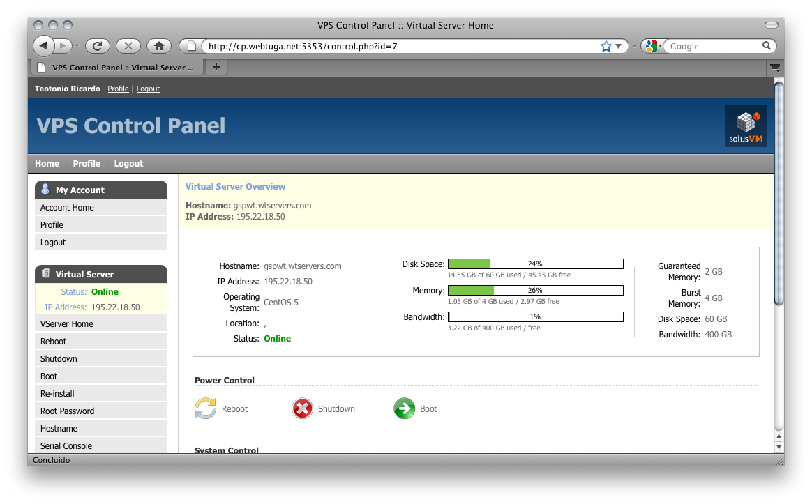Open Root Password in Virtual Server sidebar
The width and height of the screenshot is (812, 504).
coord(67,411)
